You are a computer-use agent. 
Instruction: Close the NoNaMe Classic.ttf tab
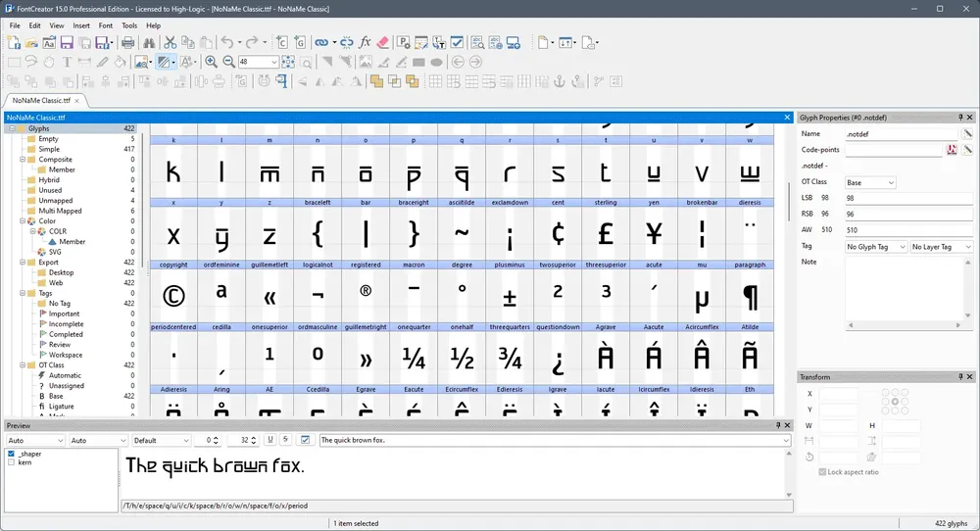click(76, 101)
